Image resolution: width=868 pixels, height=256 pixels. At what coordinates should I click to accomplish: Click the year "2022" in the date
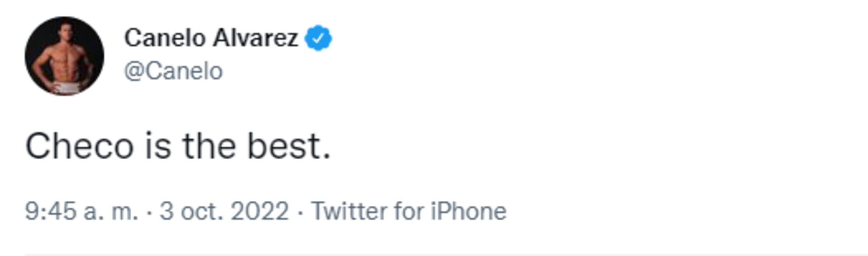pyautogui.click(x=260, y=211)
